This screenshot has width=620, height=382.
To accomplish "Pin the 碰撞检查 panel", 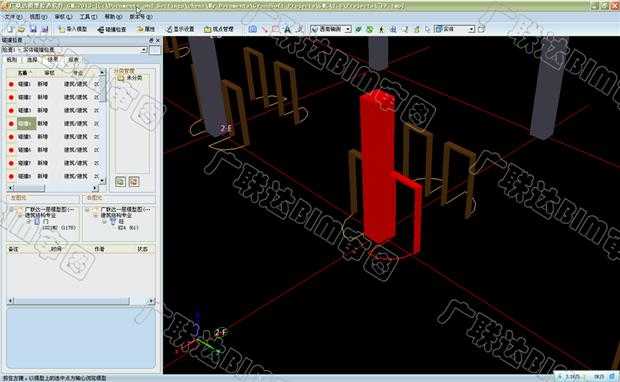I will point(151,40).
